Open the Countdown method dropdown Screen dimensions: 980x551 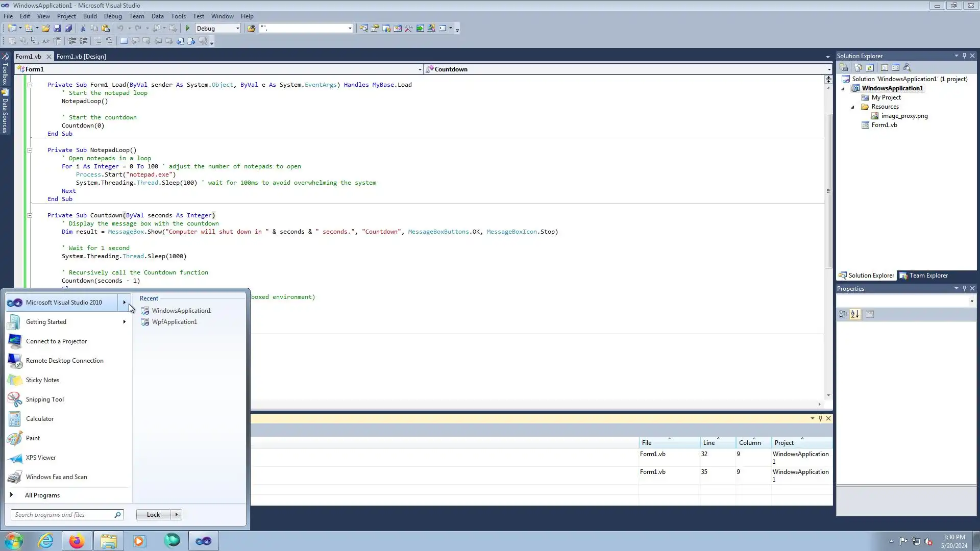click(828, 69)
